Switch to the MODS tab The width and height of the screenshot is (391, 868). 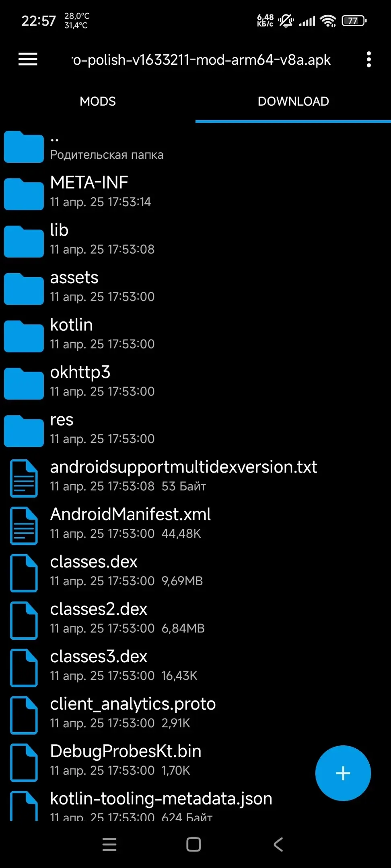pos(98,101)
